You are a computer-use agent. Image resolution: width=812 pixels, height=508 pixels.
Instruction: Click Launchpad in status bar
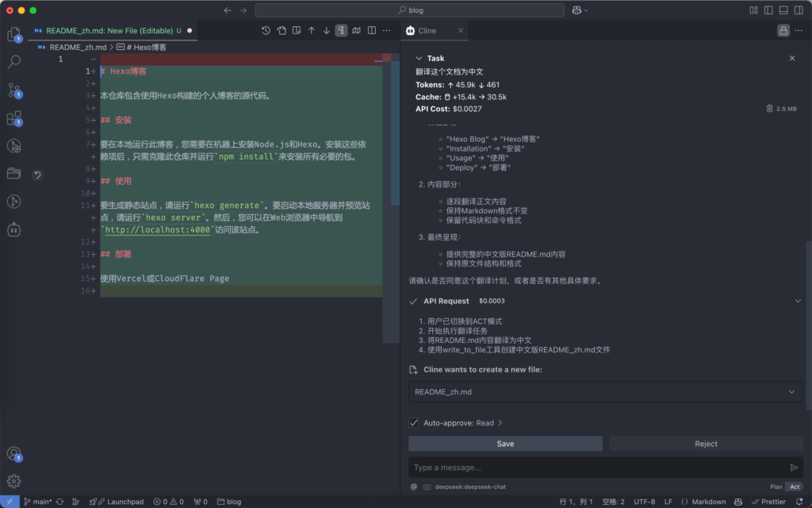point(117,502)
